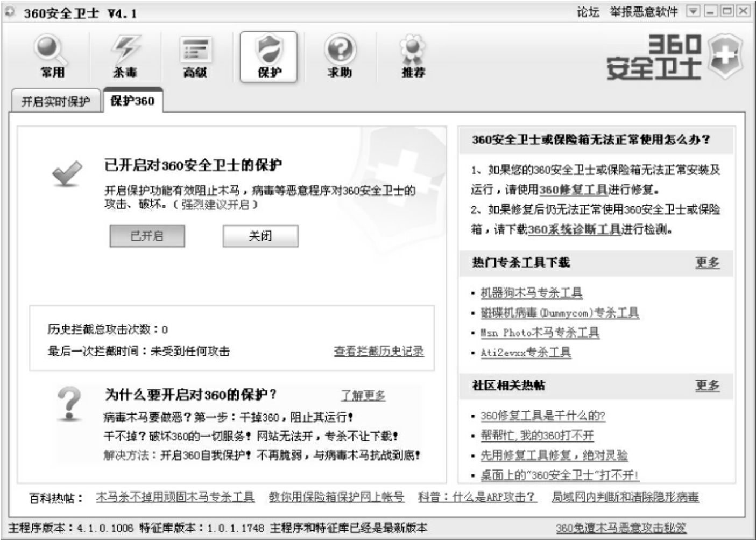
Task: Click the 最后一次拦截时间:未受到任何攻击 text
Action: tap(139, 351)
